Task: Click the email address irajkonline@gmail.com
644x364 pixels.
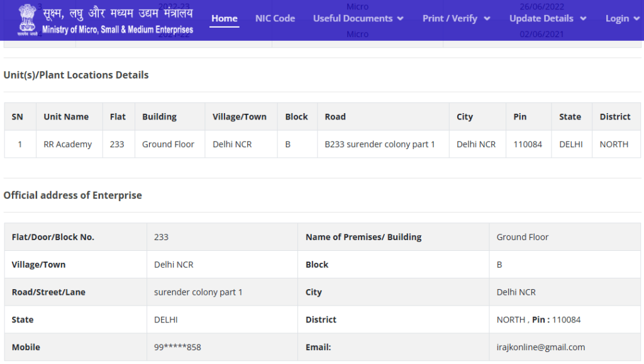Action: point(541,347)
